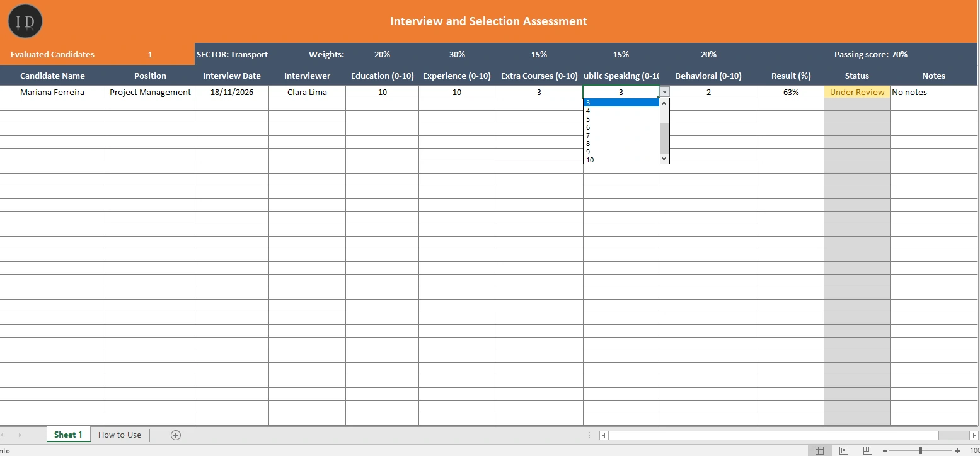
Task: Click the Interview Date column header
Action: click(x=232, y=76)
